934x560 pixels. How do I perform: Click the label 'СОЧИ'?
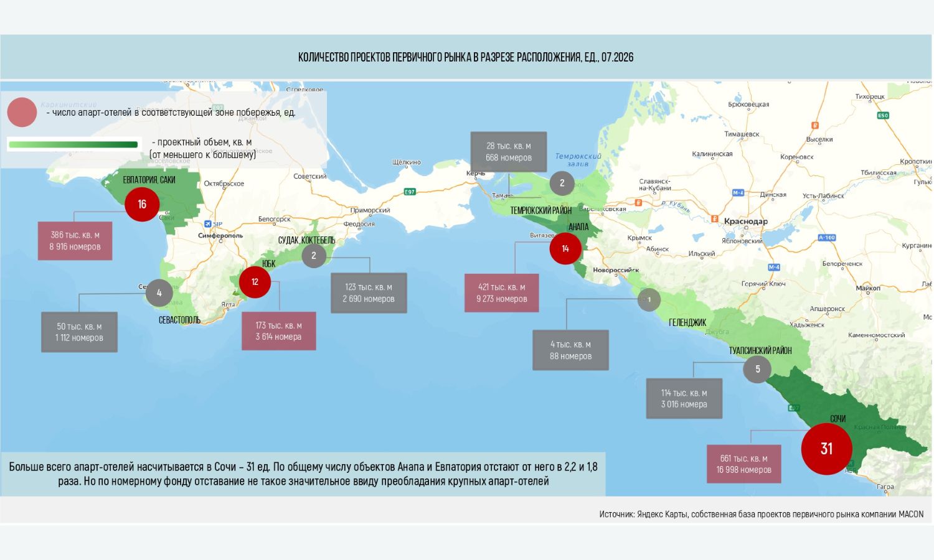(837, 419)
